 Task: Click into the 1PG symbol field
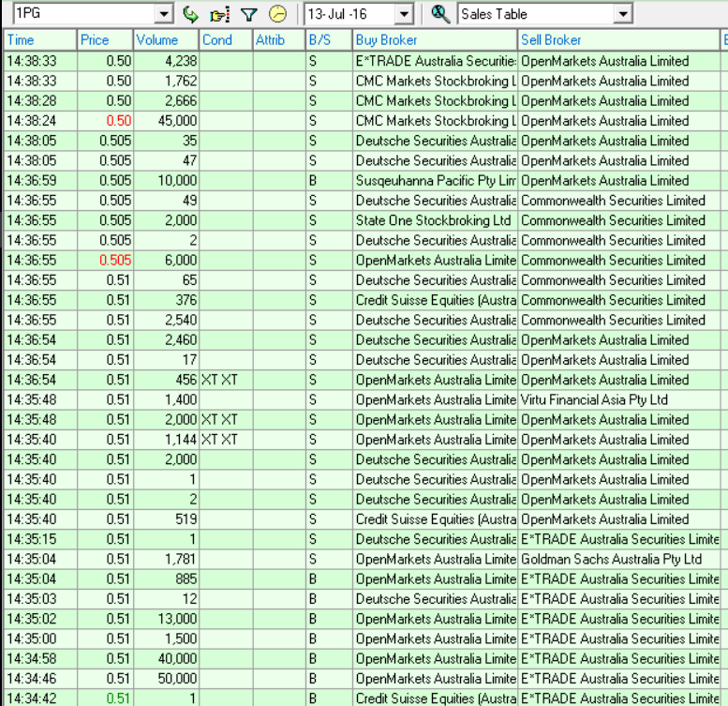[85, 14]
